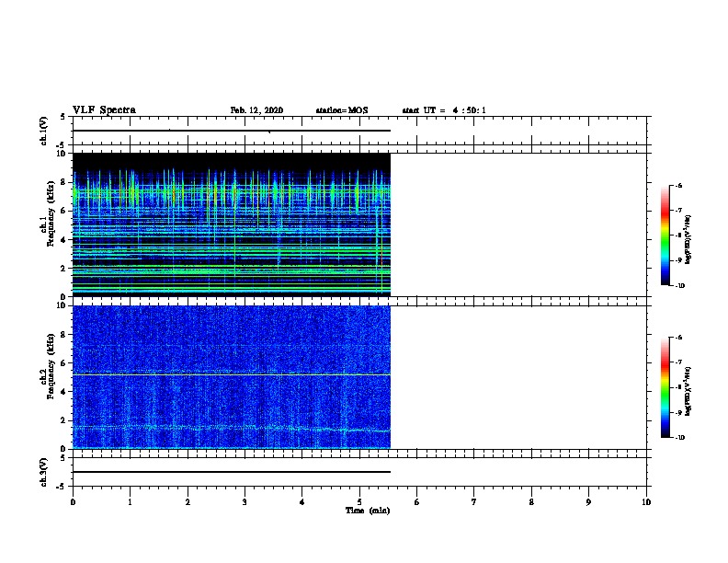Click the "-9" value on ch.1 color bar
The width and height of the screenshot is (728, 563).
coord(678,260)
